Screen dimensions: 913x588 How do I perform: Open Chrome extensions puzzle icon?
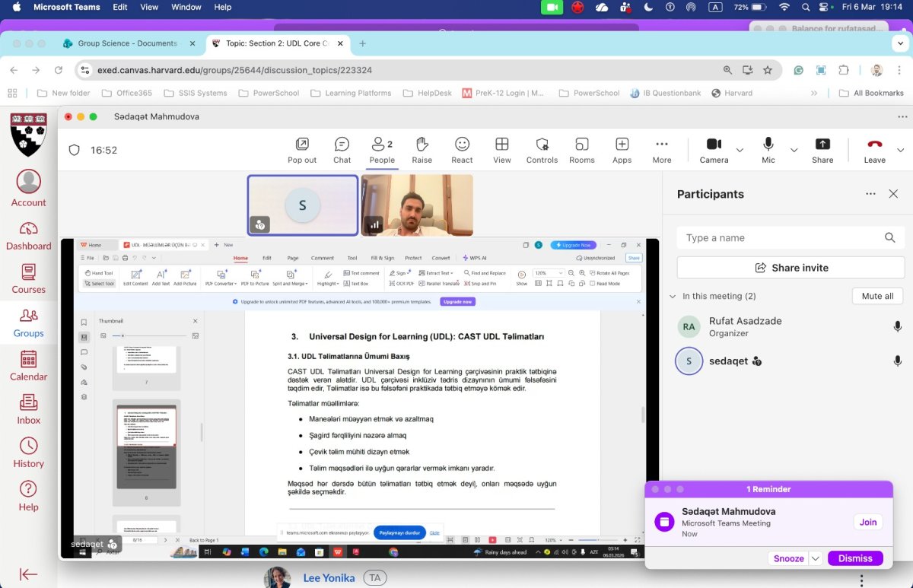(x=844, y=70)
